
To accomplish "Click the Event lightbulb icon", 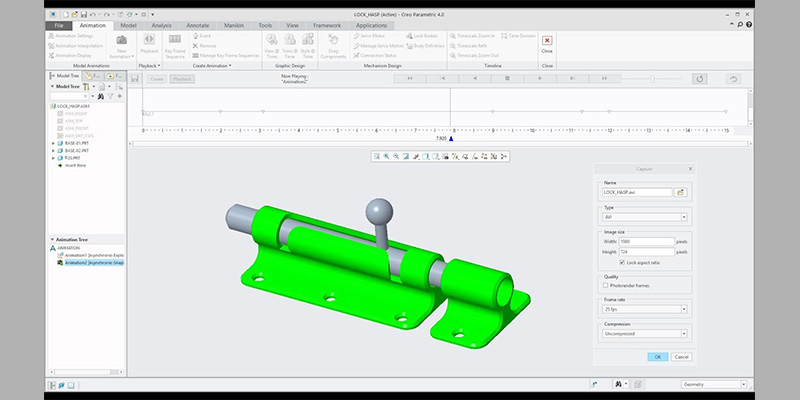I will (195, 36).
